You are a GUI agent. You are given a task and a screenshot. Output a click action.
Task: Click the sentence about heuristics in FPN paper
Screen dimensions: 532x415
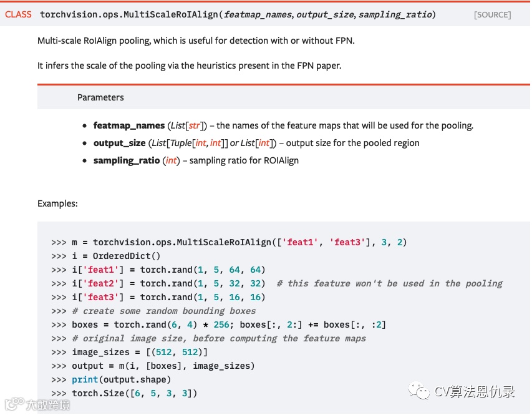(190, 65)
